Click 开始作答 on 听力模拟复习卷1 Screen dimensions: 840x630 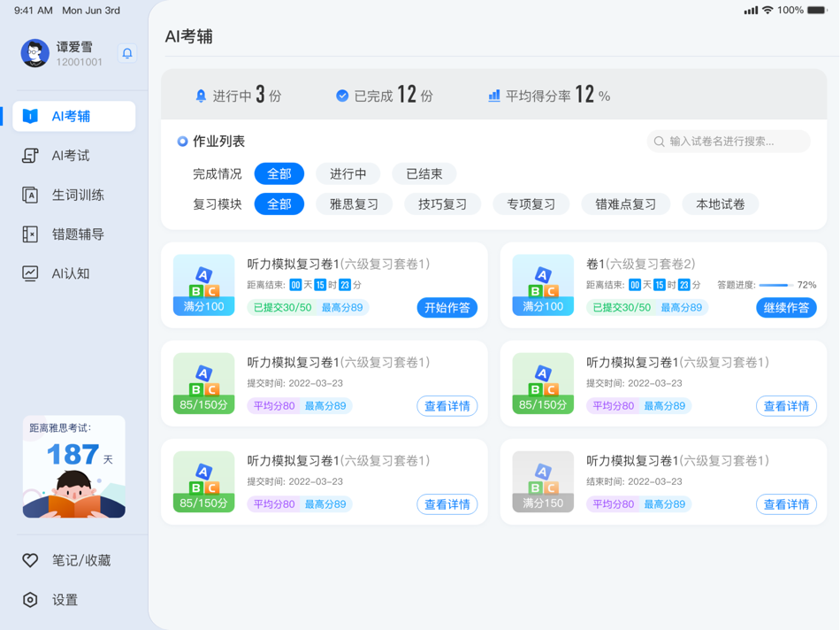447,307
